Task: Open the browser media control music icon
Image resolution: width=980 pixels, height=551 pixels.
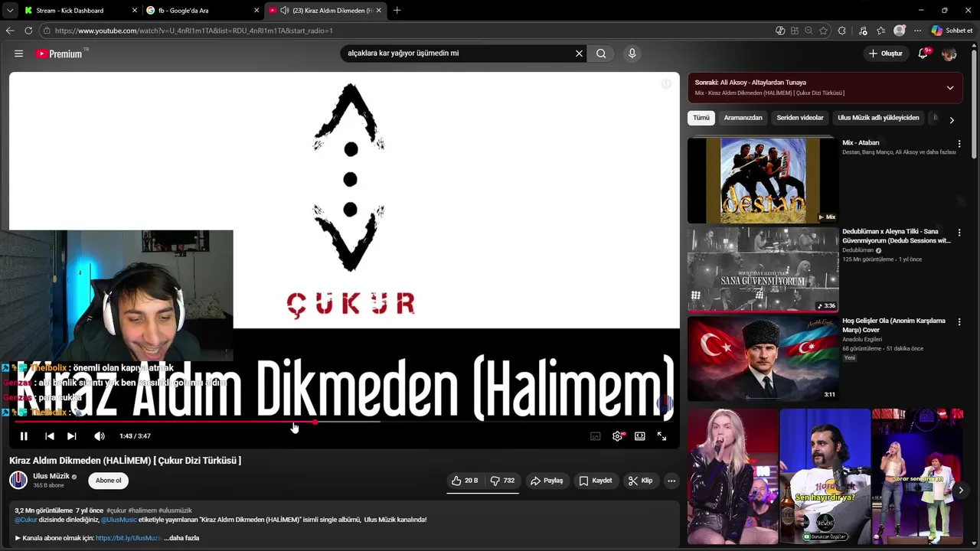Action: tap(864, 31)
